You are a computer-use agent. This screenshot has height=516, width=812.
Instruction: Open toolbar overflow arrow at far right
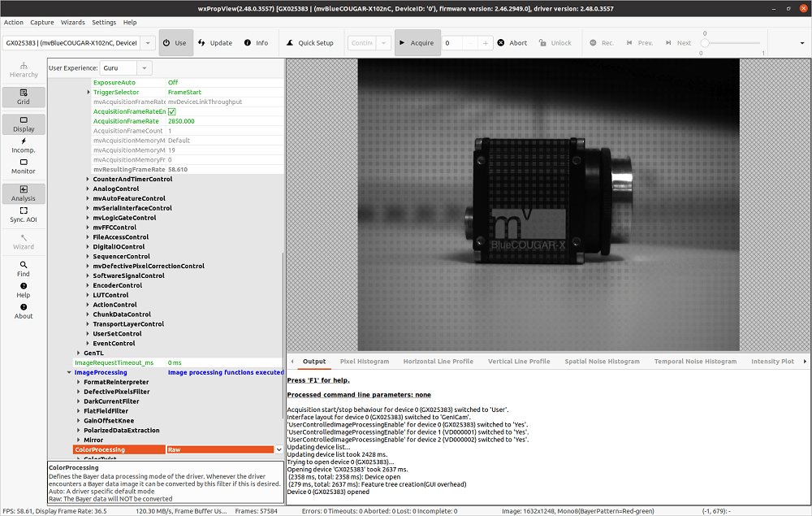pyautogui.click(x=802, y=43)
